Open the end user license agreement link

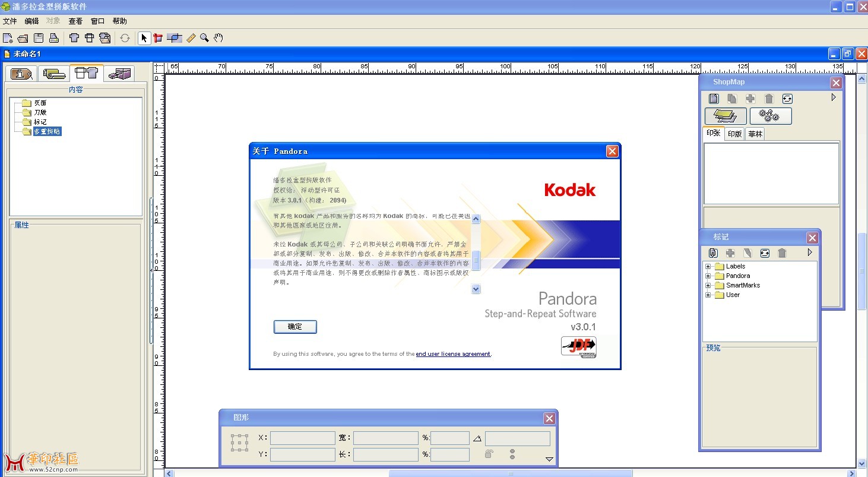coord(453,354)
